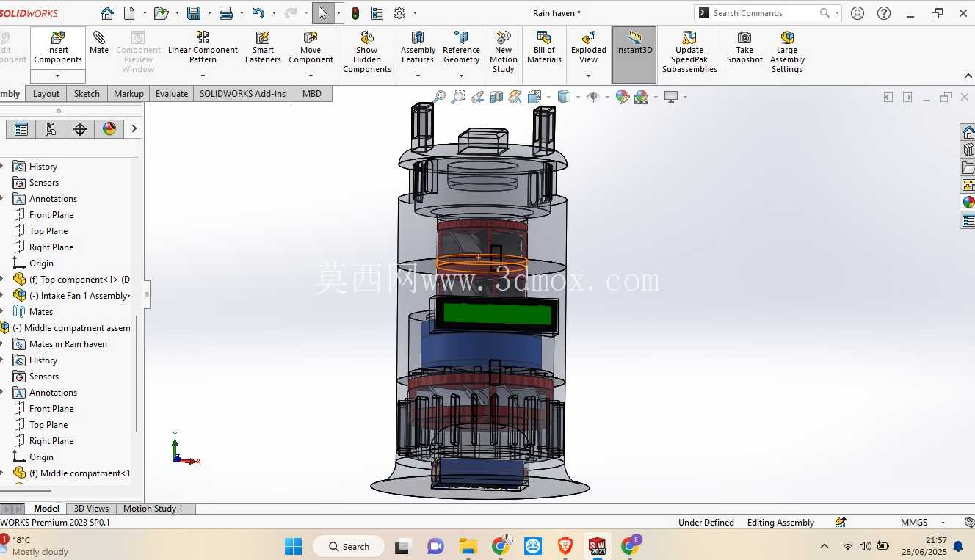Open the Motion Study 1 tab
Image resolution: width=975 pixels, height=560 pixels.
click(x=153, y=509)
